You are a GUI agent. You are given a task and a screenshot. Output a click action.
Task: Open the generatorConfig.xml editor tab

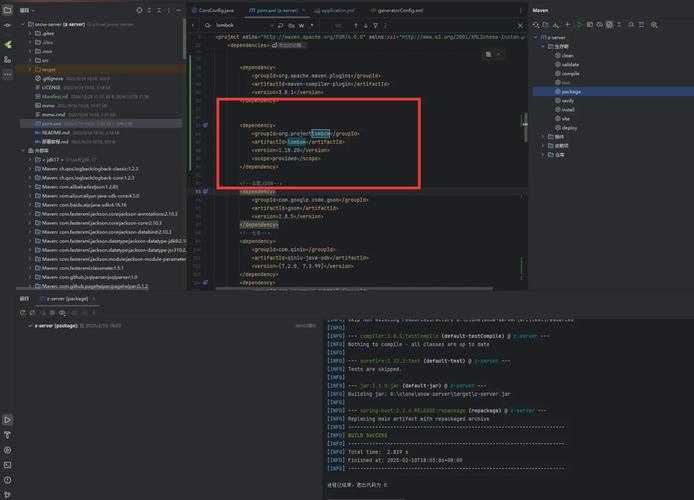tap(399, 9)
